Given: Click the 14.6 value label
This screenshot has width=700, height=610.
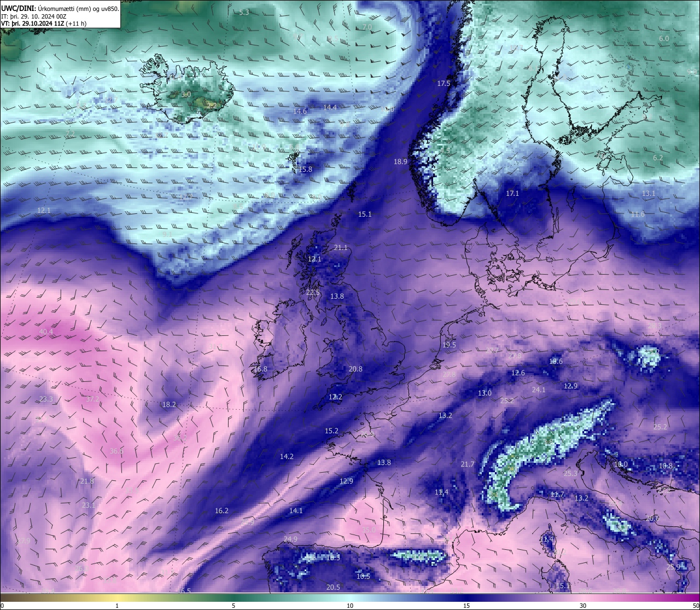Looking at the screenshot, I should [x=300, y=112].
